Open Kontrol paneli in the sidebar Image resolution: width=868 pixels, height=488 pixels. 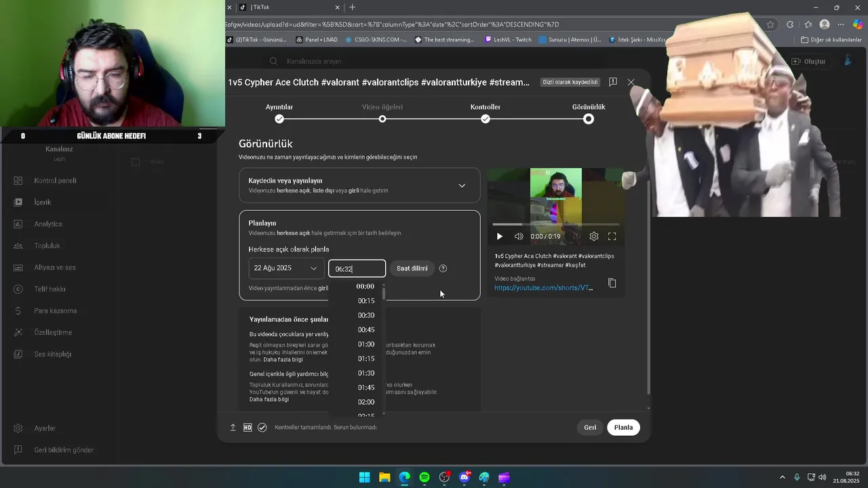55,181
